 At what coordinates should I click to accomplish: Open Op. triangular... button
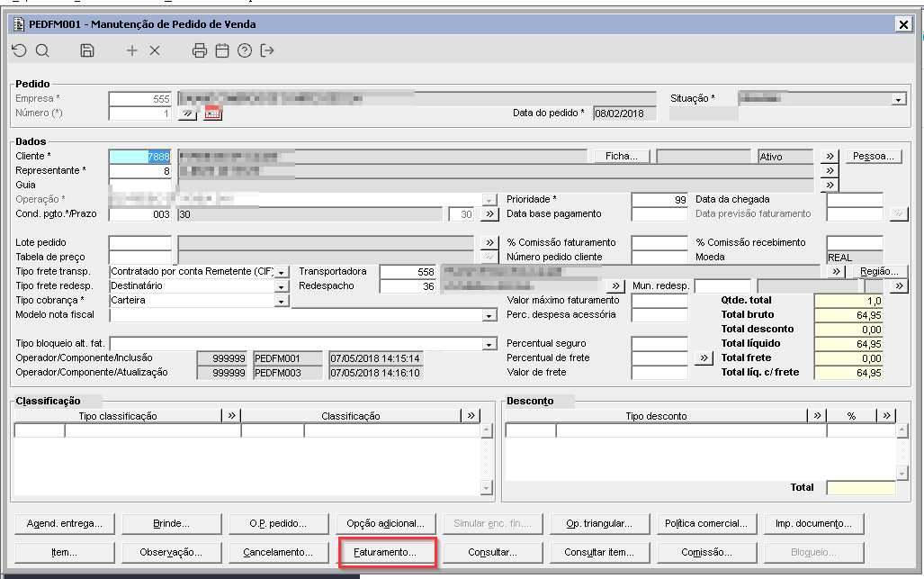click(x=599, y=523)
